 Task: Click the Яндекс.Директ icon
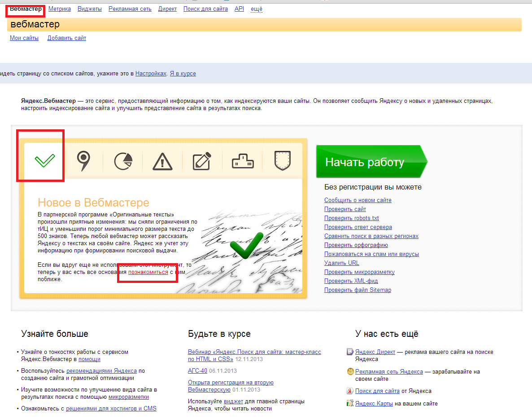(350, 352)
